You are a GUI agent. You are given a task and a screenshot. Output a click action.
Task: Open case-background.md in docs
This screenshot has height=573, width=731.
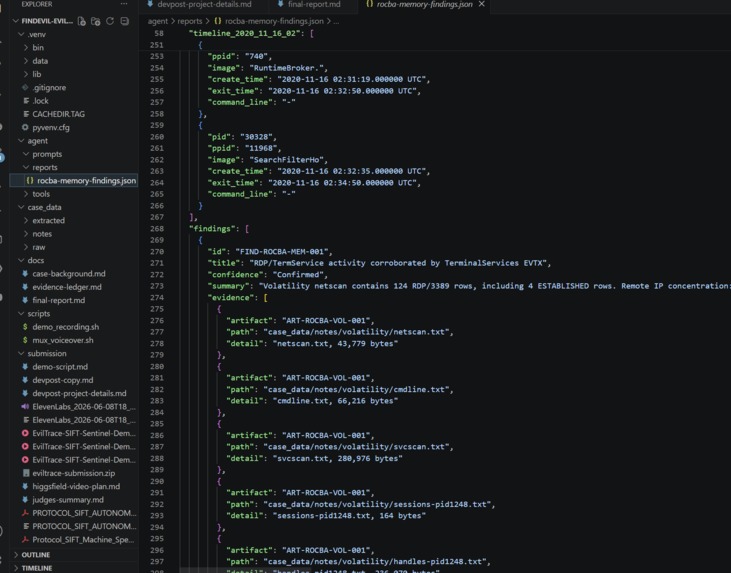click(x=69, y=274)
